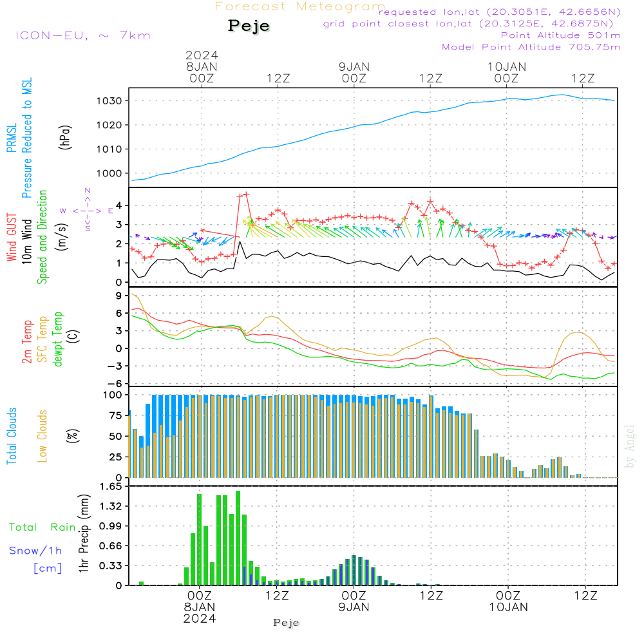Select "75" on the cloud cover axis
This screenshot has height=644, width=644.
coord(116,415)
